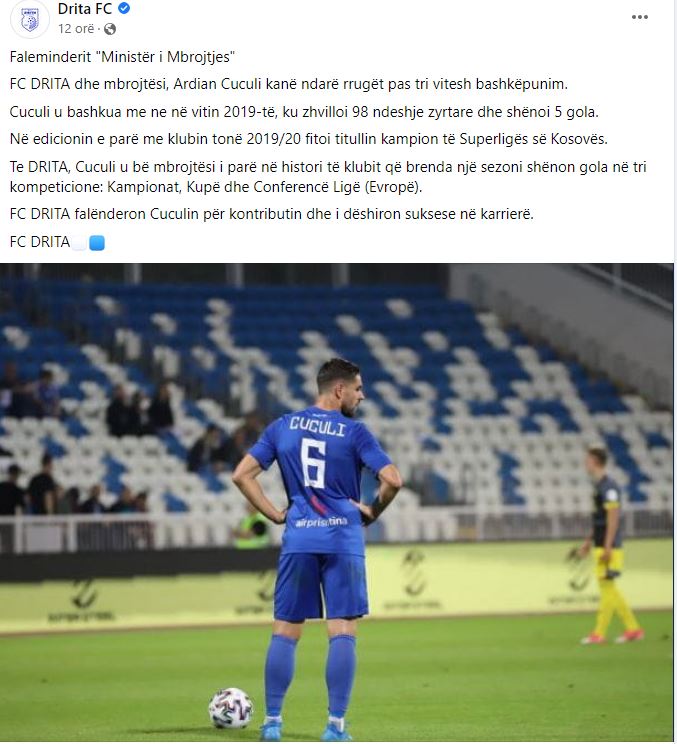Click the 'FC DRITA falënderon Cuculin' sentence

(x=271, y=214)
